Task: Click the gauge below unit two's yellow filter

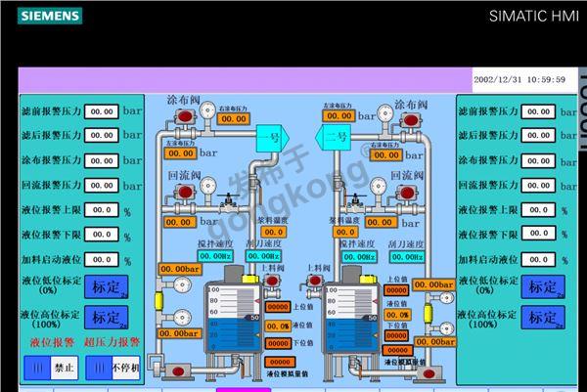Action: tap(447, 328)
